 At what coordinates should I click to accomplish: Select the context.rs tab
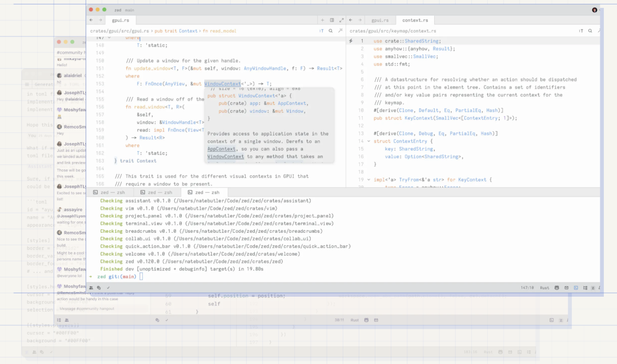click(415, 20)
